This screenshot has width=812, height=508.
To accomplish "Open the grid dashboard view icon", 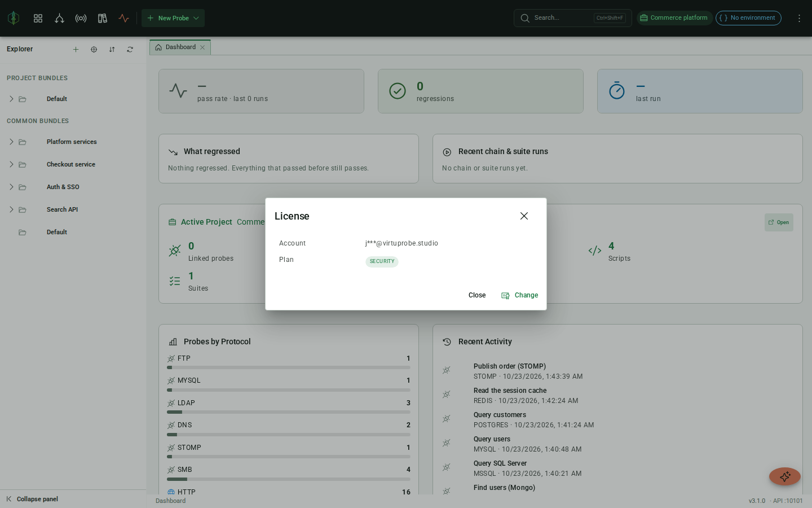I will point(38,18).
